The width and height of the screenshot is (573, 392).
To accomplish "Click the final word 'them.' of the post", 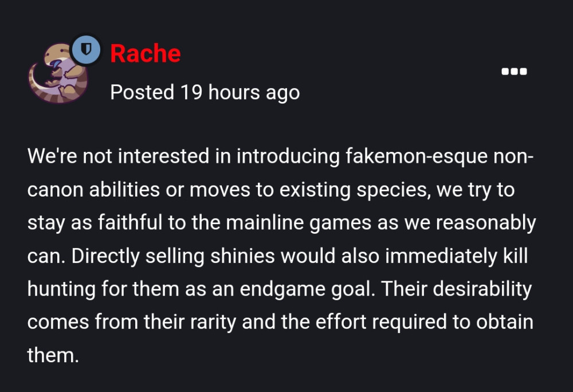I will [53, 355].
